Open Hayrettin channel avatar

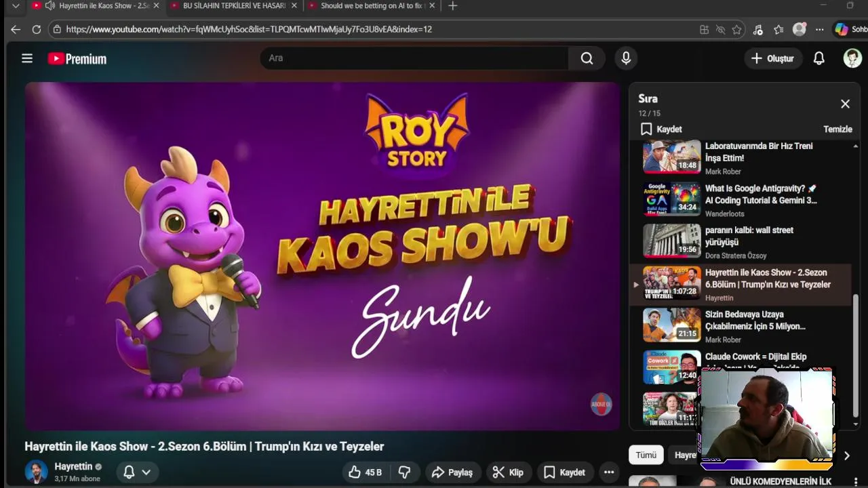[36, 472]
